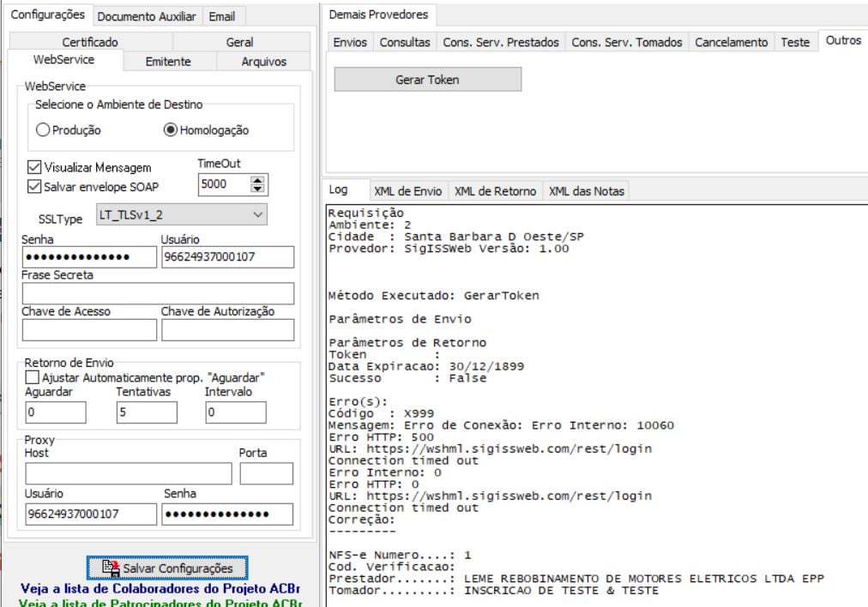
Task: Focus the TimeOut value field
Action: click(x=224, y=184)
